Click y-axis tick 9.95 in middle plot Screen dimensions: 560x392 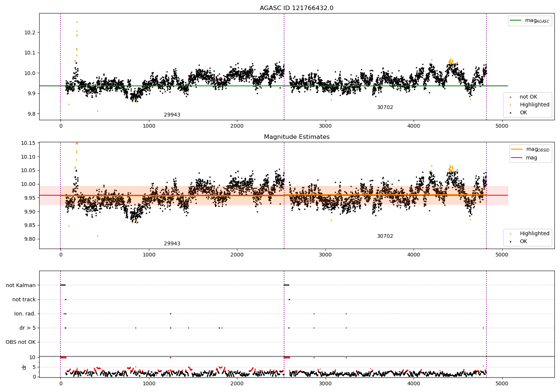tap(29, 198)
